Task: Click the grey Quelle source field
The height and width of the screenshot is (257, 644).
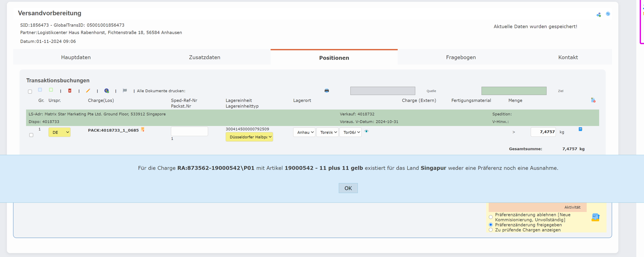Action: [x=383, y=91]
